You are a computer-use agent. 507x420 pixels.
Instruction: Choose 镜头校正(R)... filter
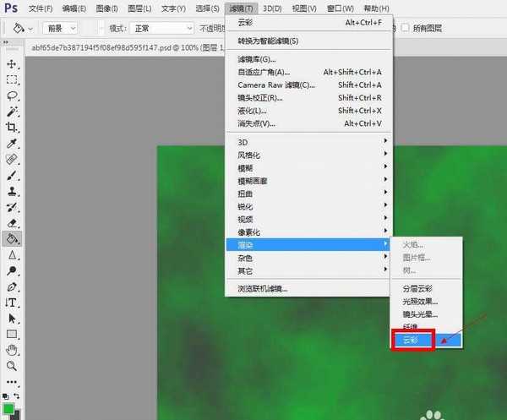(x=308, y=98)
